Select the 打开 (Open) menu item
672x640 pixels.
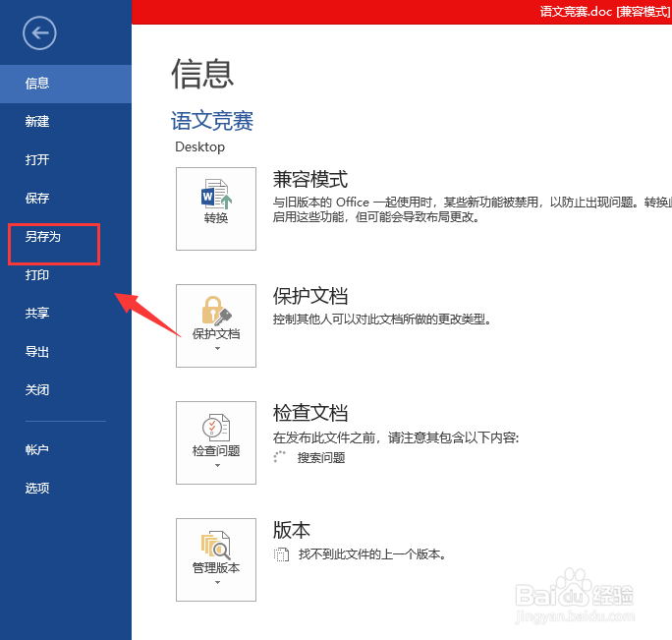[x=66, y=160]
